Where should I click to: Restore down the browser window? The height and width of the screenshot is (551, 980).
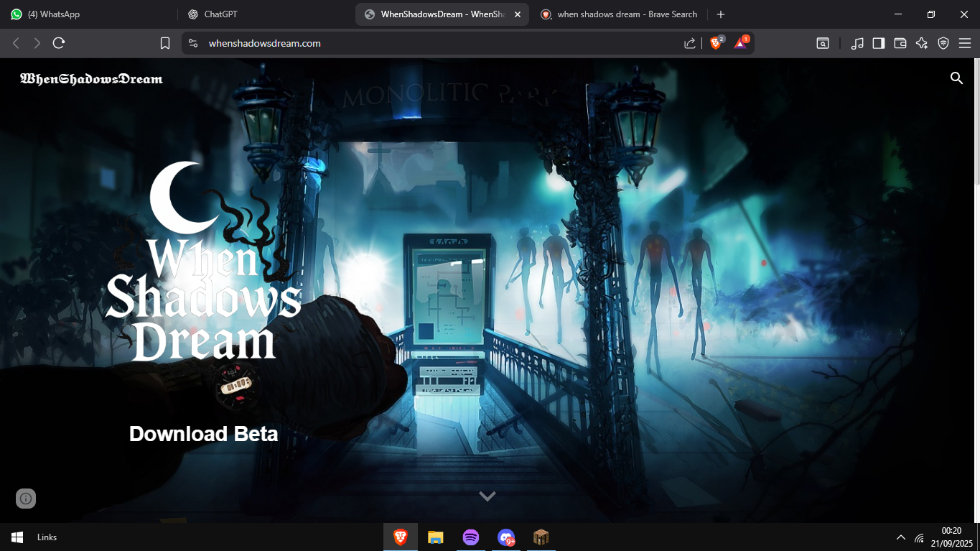click(x=931, y=14)
